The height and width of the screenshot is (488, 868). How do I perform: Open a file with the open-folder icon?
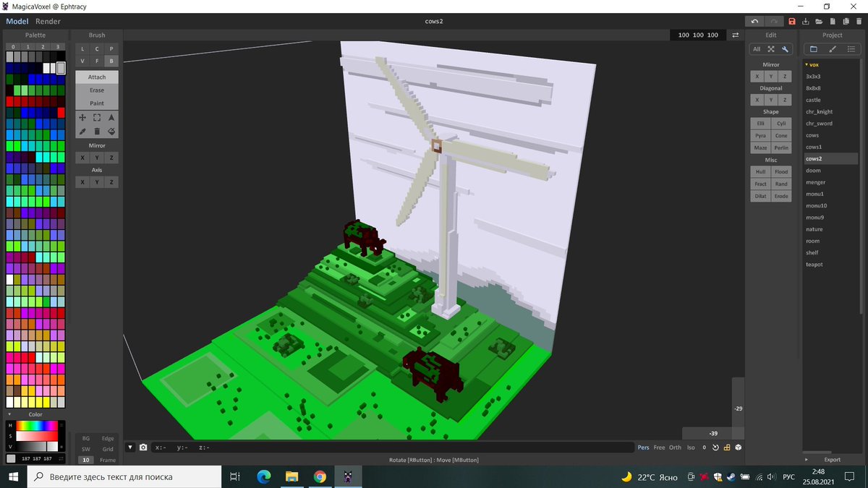820,22
